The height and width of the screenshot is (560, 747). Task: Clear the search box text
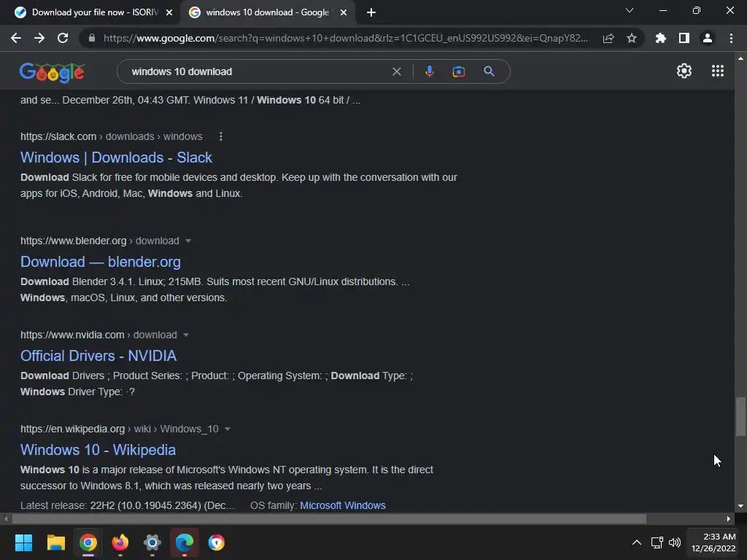click(396, 71)
